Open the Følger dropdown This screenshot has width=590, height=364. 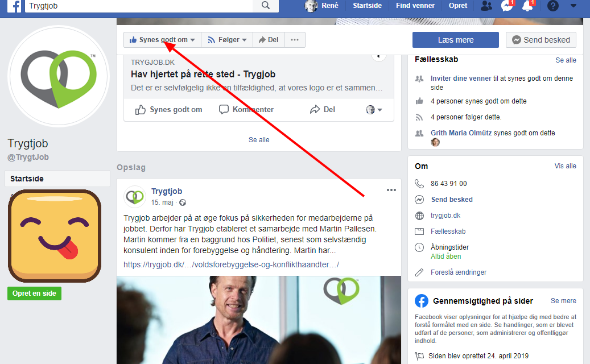tap(227, 40)
